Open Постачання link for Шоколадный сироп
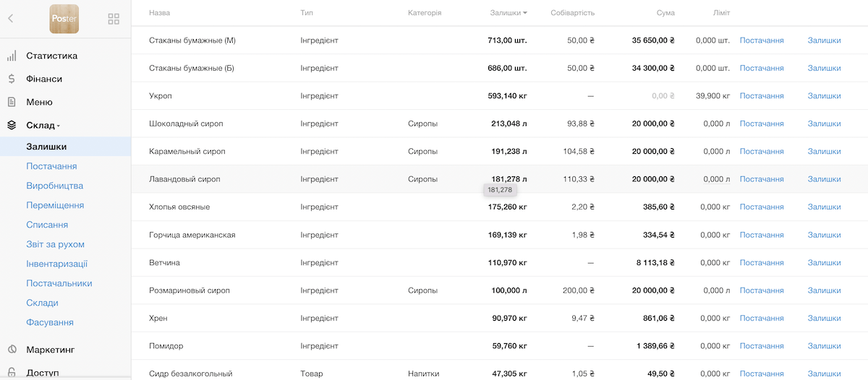Viewport: 868px width, 380px height. 762,124
